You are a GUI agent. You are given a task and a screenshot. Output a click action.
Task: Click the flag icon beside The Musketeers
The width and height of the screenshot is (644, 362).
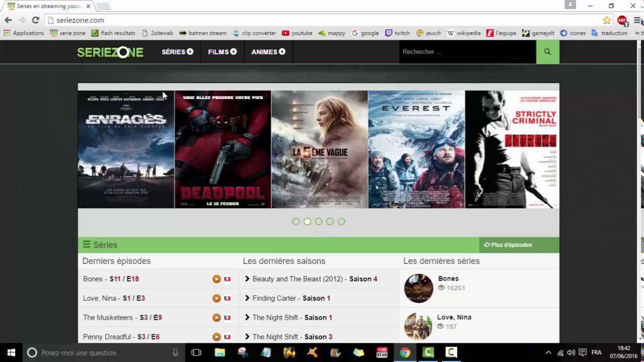point(227,318)
